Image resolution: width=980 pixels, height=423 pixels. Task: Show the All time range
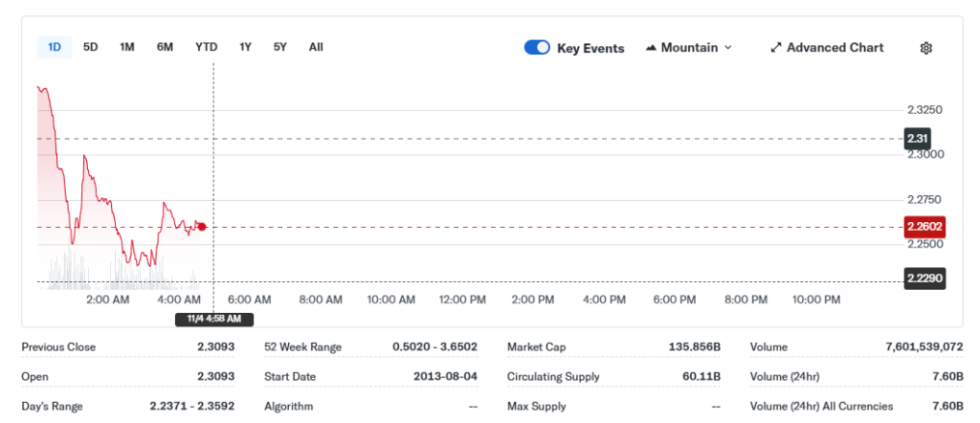tap(316, 47)
